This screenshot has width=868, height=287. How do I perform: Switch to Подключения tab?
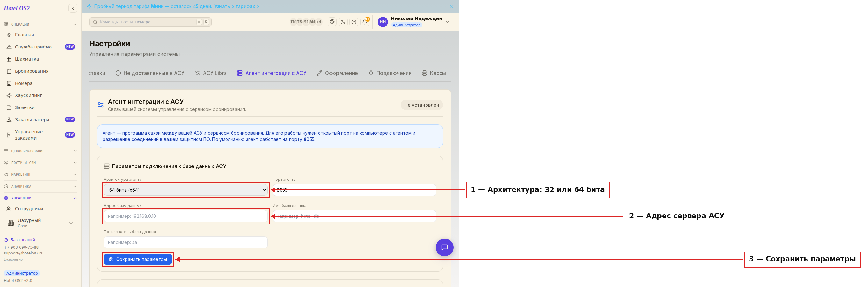click(390, 73)
